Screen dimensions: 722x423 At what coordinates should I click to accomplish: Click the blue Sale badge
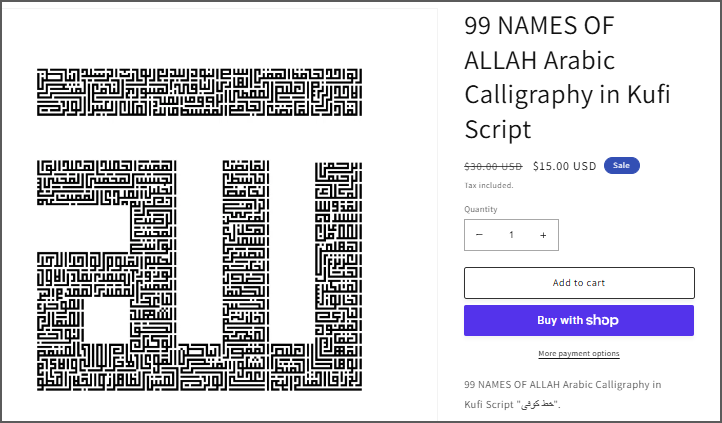(622, 166)
